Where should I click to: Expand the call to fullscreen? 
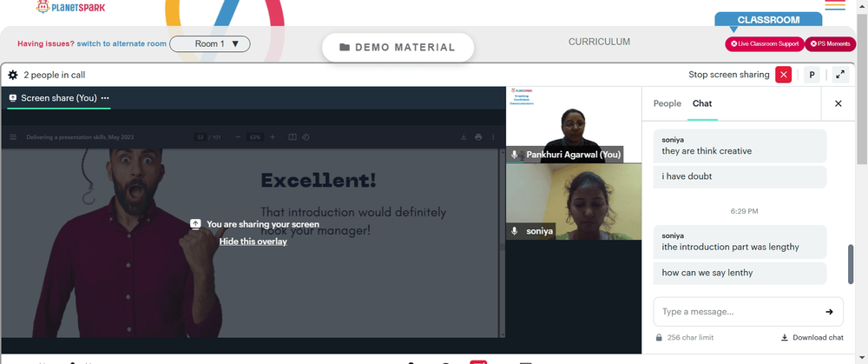pos(840,75)
